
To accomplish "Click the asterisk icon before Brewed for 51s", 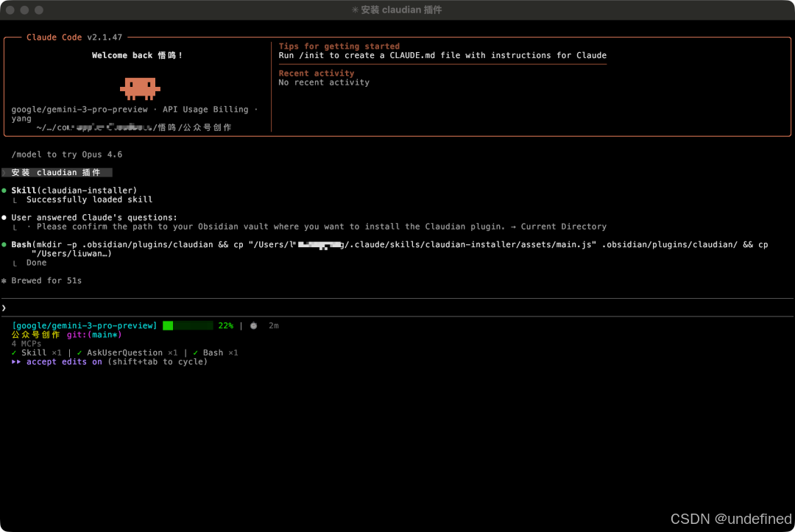I will point(4,280).
